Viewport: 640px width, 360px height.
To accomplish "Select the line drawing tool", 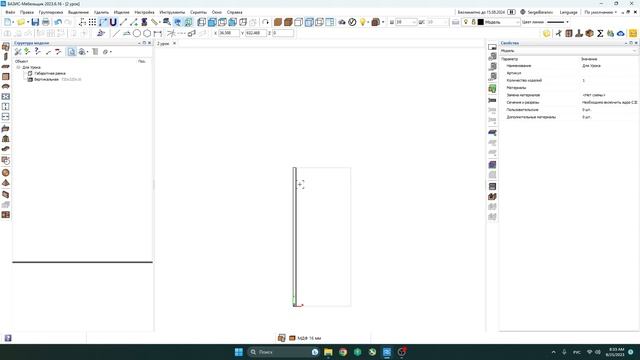I will click(116, 33).
